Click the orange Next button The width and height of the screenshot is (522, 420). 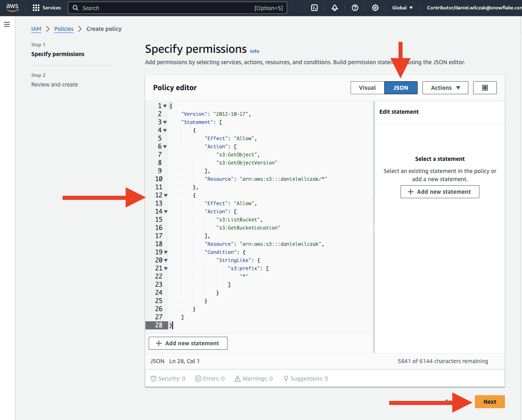[x=490, y=402]
